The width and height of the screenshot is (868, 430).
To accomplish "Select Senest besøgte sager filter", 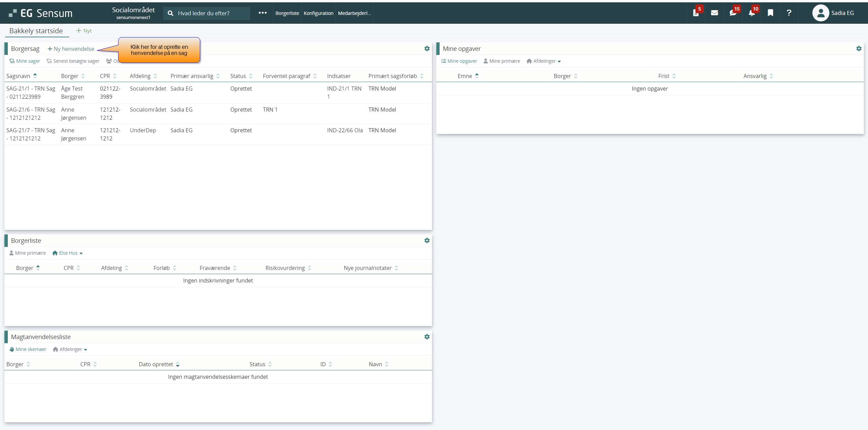I will pyautogui.click(x=73, y=61).
